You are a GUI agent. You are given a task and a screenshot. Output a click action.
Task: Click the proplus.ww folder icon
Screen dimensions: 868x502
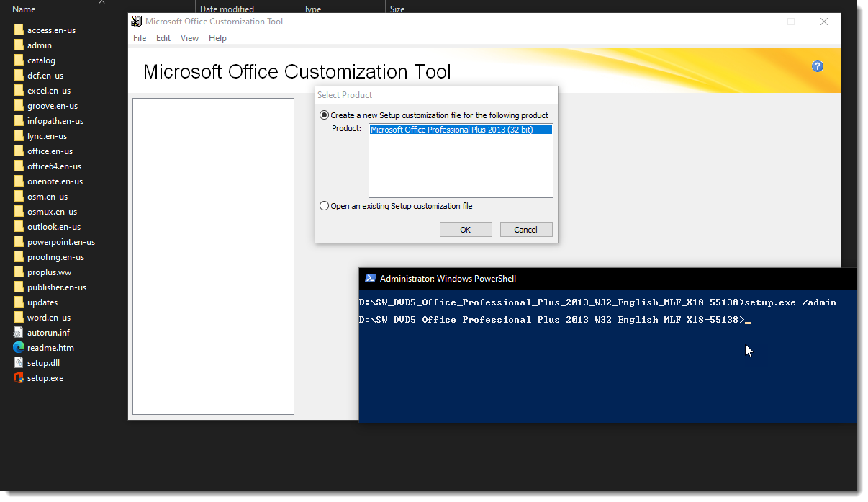pos(19,272)
